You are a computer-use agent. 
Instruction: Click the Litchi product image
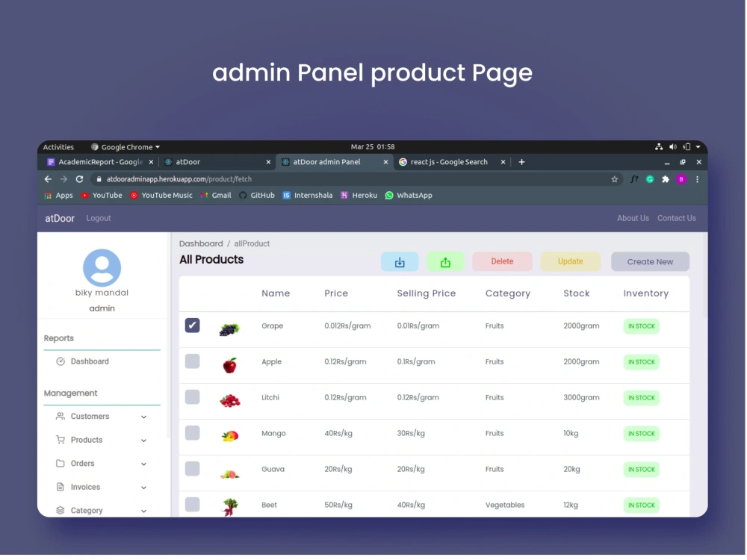pyautogui.click(x=230, y=401)
